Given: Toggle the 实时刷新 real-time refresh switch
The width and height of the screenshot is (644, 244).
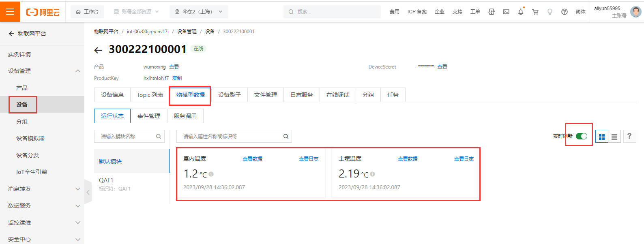Looking at the screenshot, I should 581,136.
